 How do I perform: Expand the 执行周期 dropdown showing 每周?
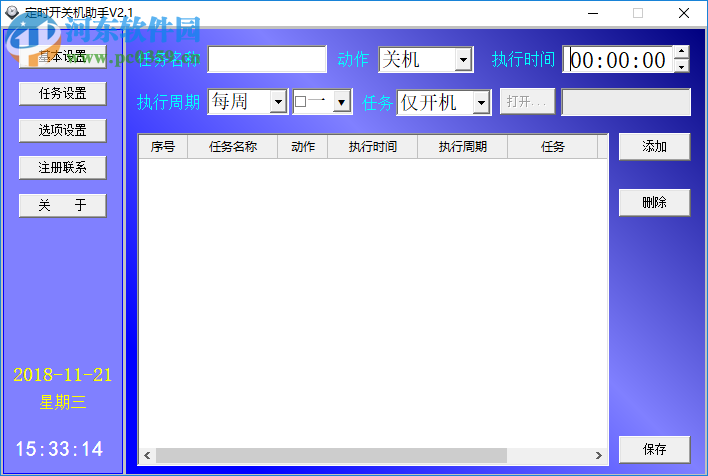point(278,102)
